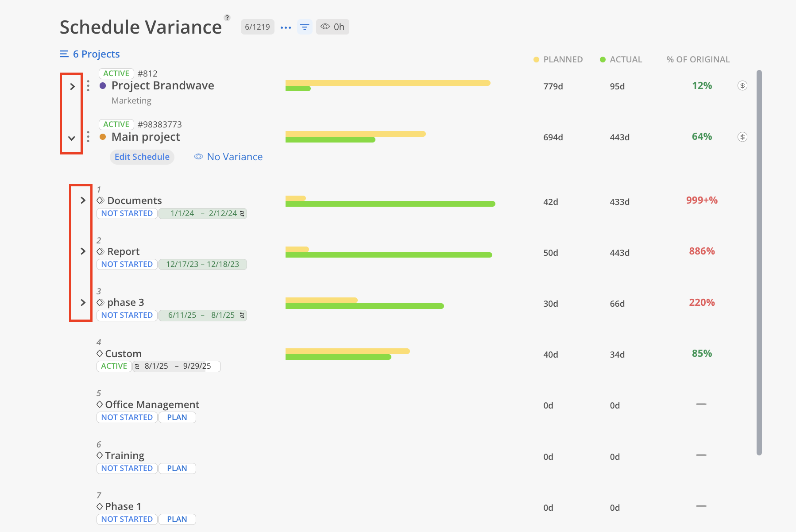Toggle the 0h eye visibility button

332,27
